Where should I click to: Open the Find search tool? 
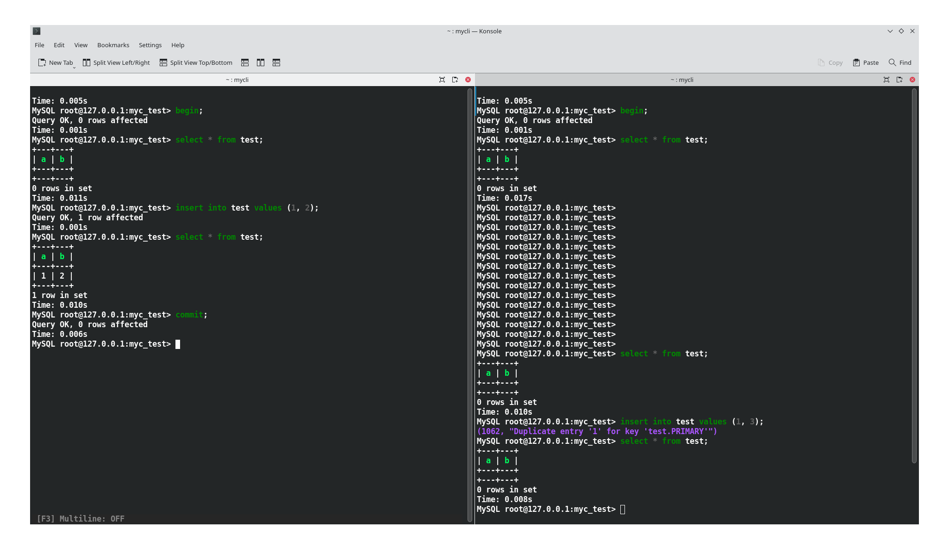tap(900, 62)
